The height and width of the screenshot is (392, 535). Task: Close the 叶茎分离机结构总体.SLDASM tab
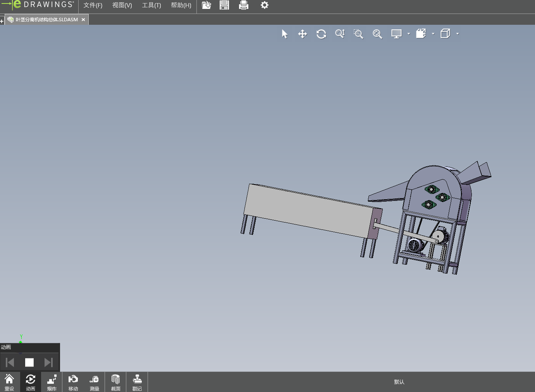(83, 20)
